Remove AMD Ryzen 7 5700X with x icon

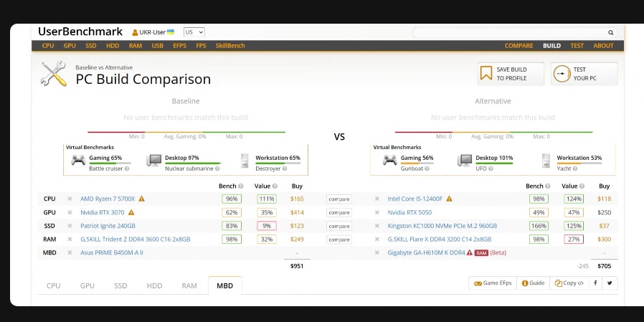(70, 199)
